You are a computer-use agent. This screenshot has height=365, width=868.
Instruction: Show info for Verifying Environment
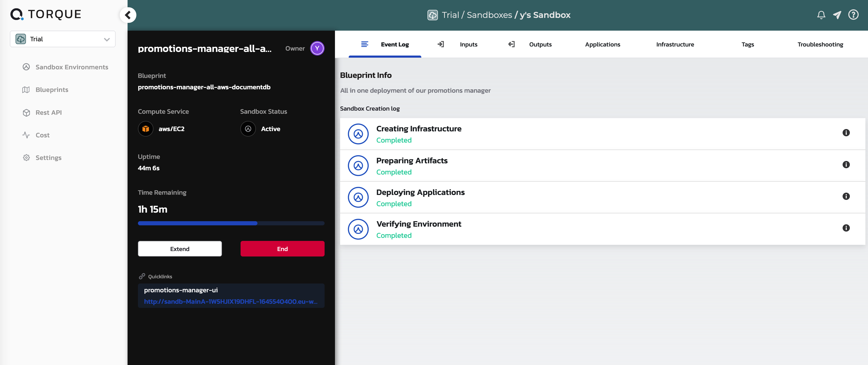click(x=846, y=228)
